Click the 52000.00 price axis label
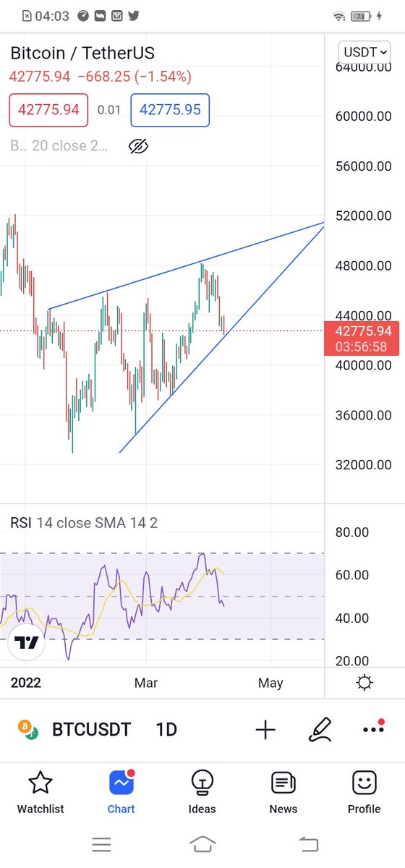 [x=364, y=216]
